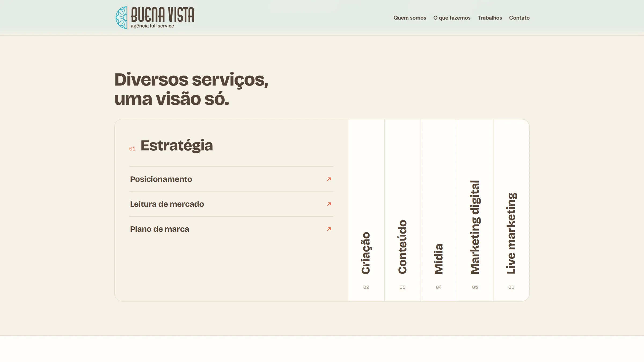Expand the Live marketing accordion panel
Image resolution: width=644 pixels, height=362 pixels.
point(511,210)
